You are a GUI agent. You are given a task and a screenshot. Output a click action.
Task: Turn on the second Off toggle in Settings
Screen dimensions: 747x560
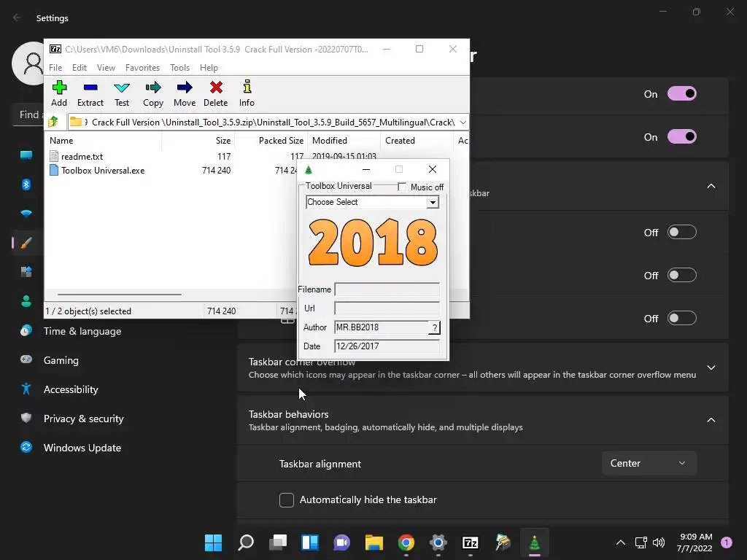pos(682,275)
